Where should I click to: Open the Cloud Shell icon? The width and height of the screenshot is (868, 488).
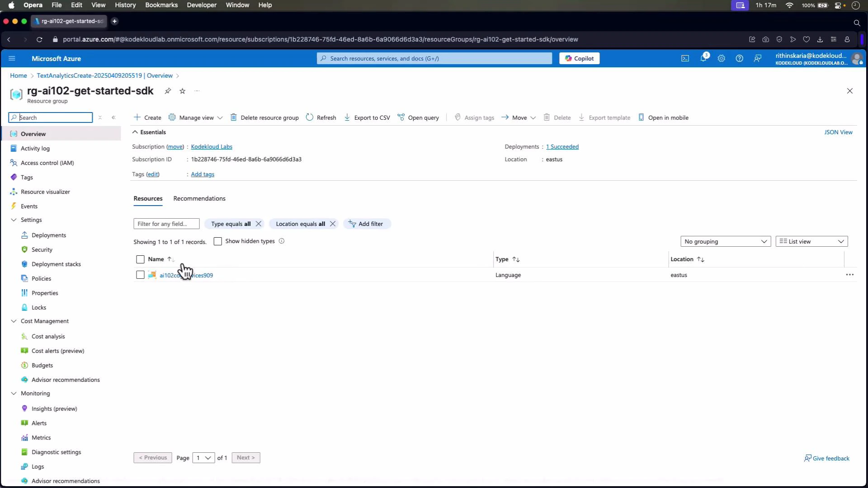[x=685, y=58]
